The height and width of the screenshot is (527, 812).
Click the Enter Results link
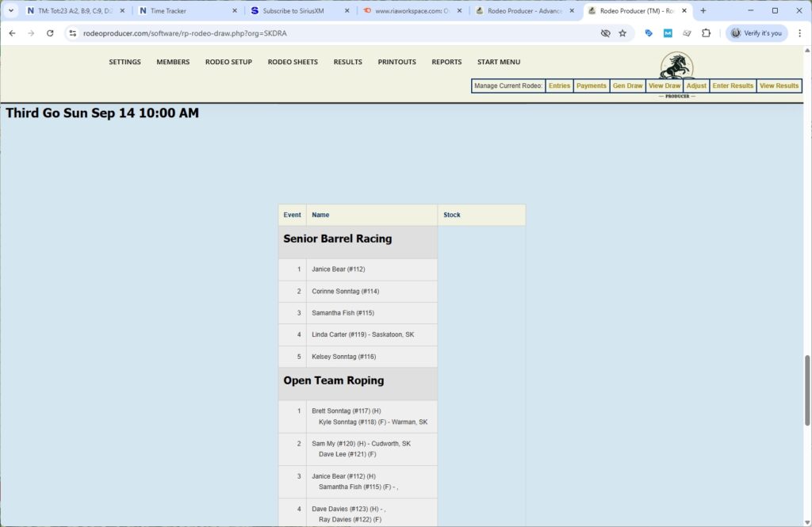(x=733, y=86)
